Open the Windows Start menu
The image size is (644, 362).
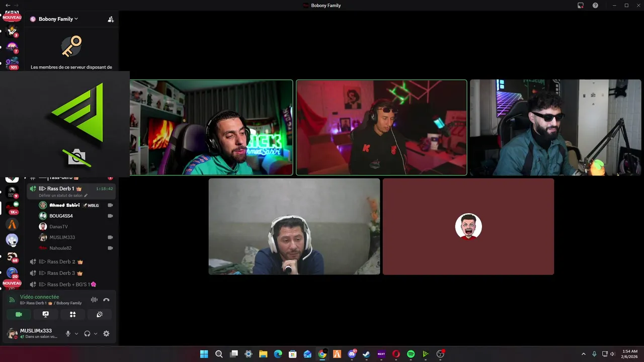204,354
